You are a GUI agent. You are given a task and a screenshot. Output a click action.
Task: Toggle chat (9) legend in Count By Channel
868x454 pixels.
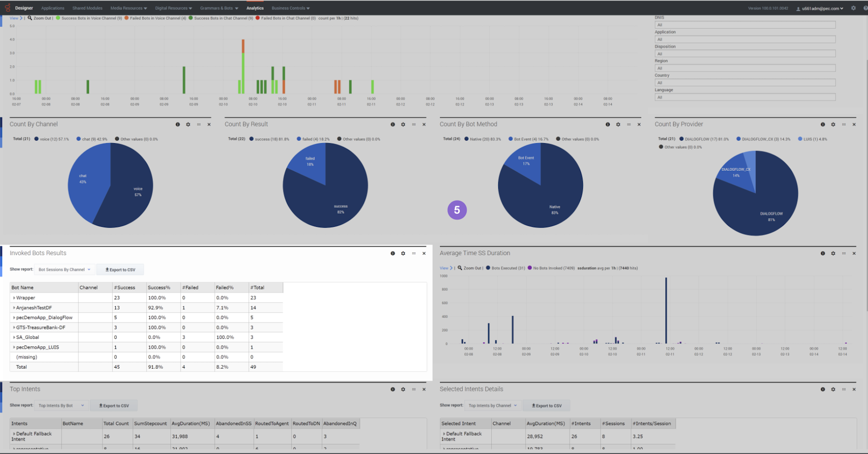tap(92, 139)
